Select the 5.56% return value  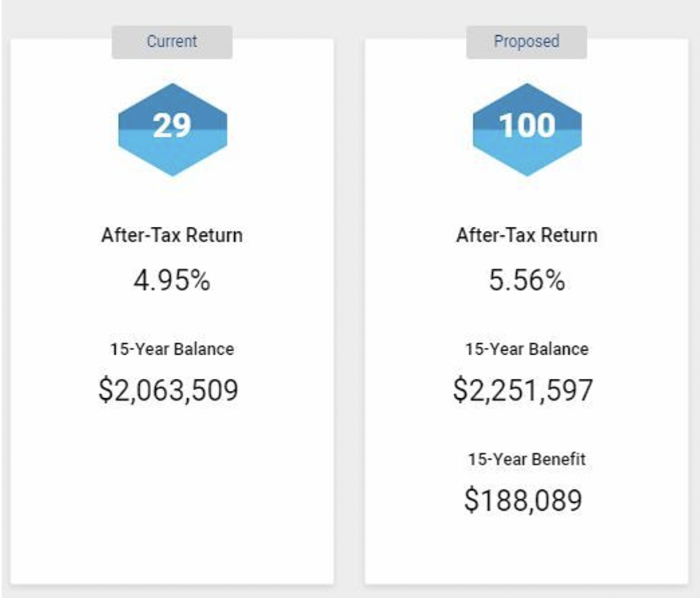point(527,281)
